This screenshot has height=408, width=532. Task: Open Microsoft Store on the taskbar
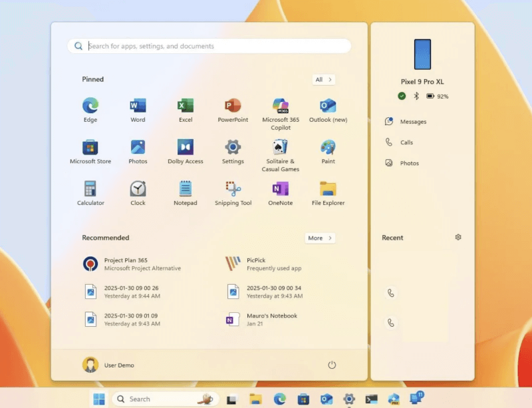pyautogui.click(x=303, y=399)
